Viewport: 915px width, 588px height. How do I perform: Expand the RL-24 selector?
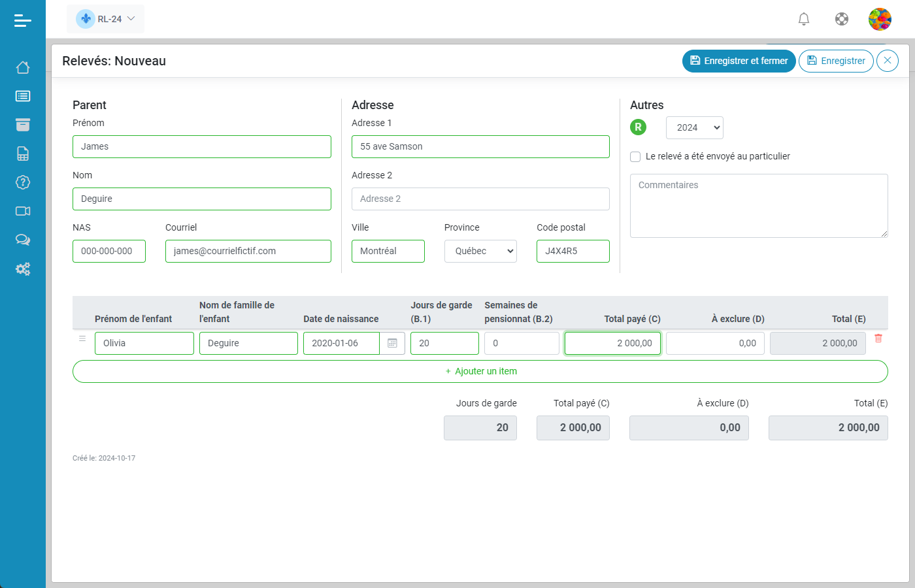[106, 19]
